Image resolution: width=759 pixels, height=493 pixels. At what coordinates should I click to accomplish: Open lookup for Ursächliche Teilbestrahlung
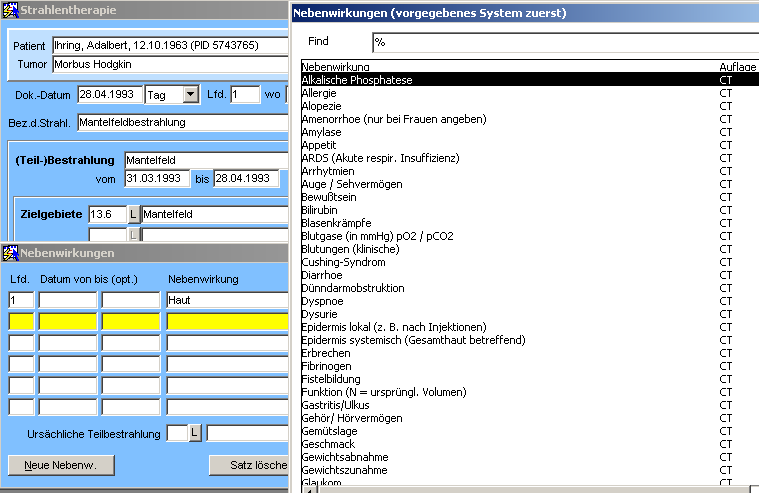click(x=195, y=433)
